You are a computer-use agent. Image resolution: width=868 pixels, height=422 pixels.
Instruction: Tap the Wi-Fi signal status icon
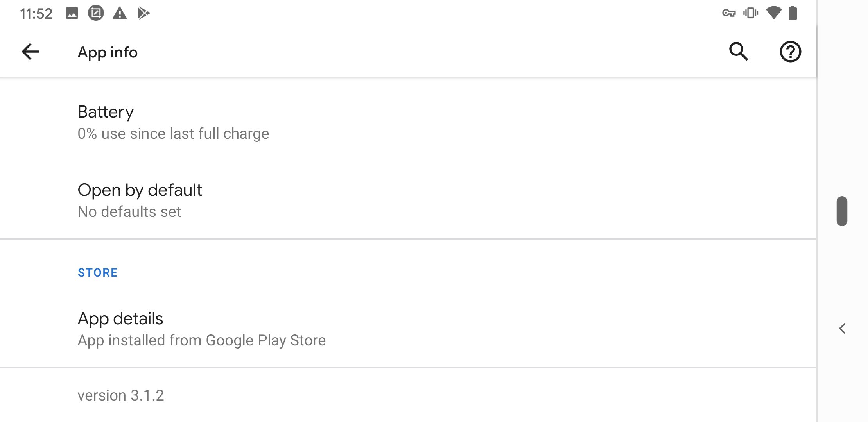pyautogui.click(x=774, y=13)
